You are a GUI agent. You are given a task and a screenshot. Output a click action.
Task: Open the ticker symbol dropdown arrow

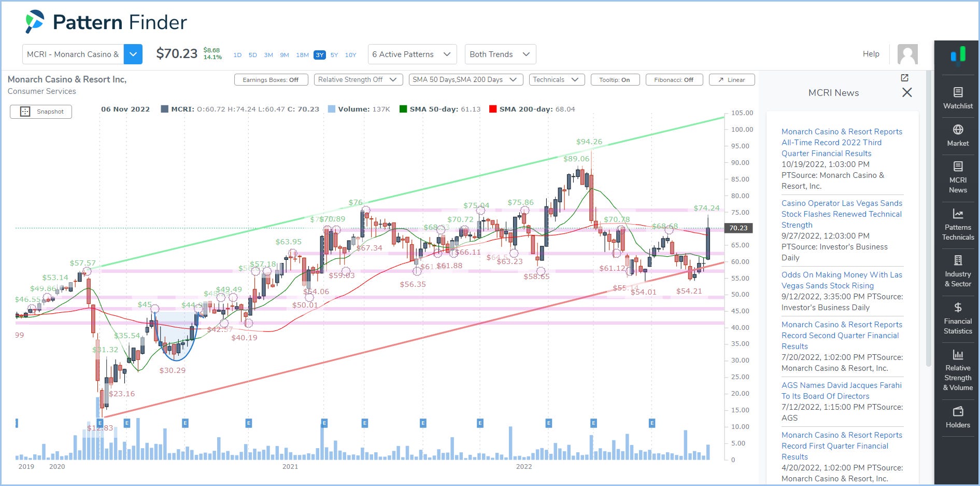[x=133, y=54]
